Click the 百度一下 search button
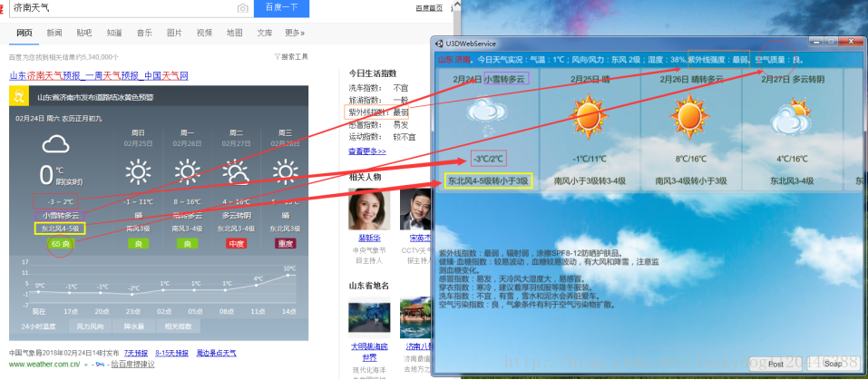The height and width of the screenshot is (380, 868). (281, 8)
